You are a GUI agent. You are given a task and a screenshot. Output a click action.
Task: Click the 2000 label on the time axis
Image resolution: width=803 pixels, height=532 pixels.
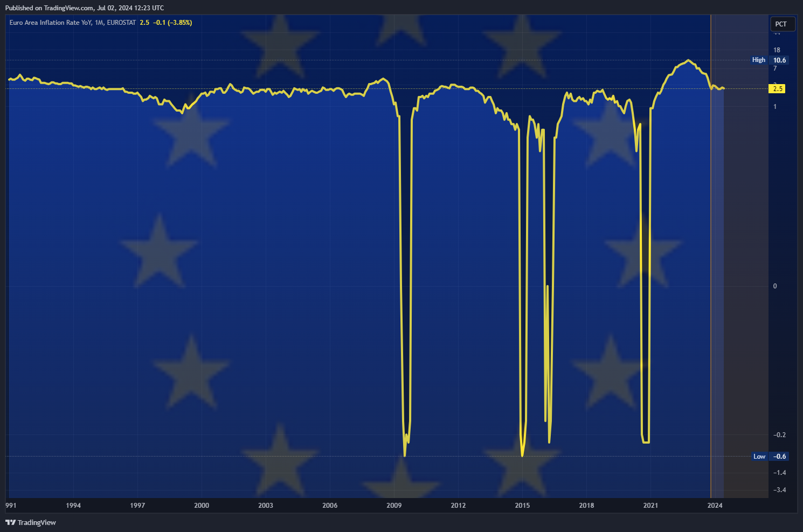coord(202,505)
